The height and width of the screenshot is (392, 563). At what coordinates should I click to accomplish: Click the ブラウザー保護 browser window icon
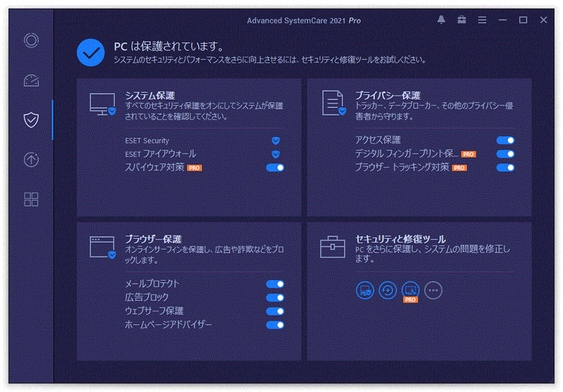103,247
